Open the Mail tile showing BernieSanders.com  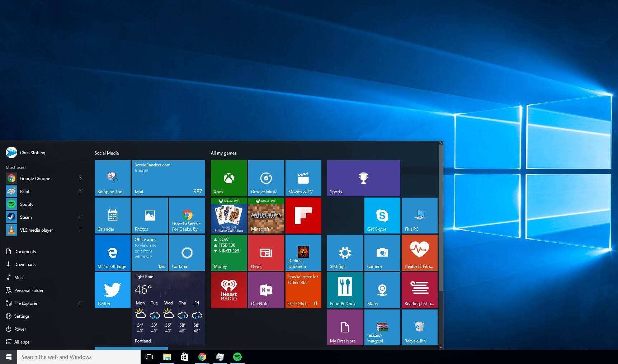tap(169, 178)
